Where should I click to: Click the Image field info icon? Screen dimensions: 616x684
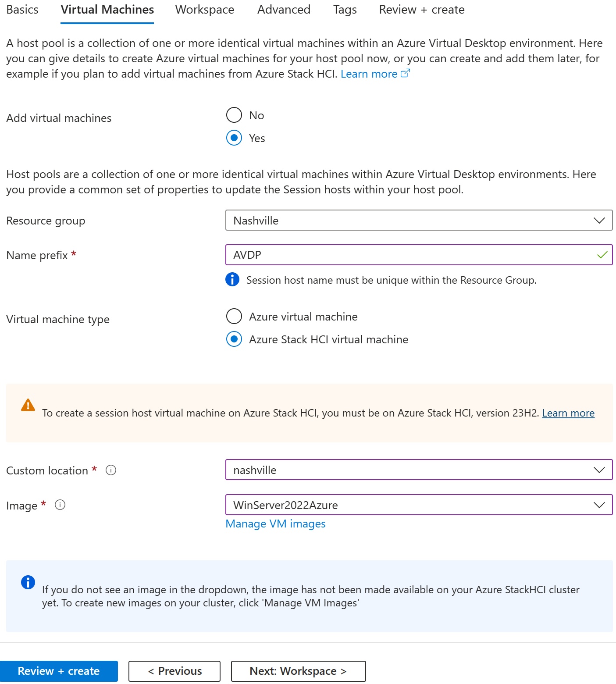pos(60,505)
